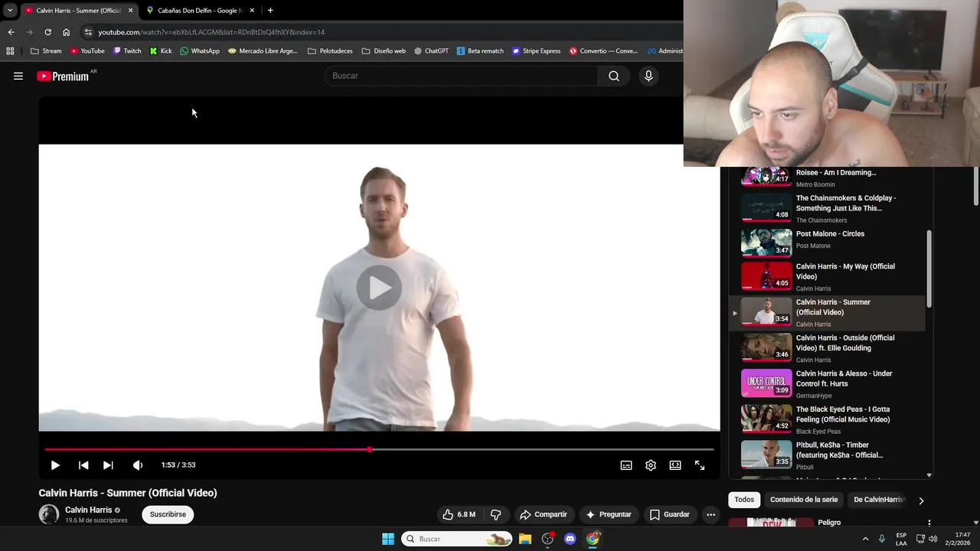Skip to next video in playlist
980x551 pixels.
[x=108, y=465]
